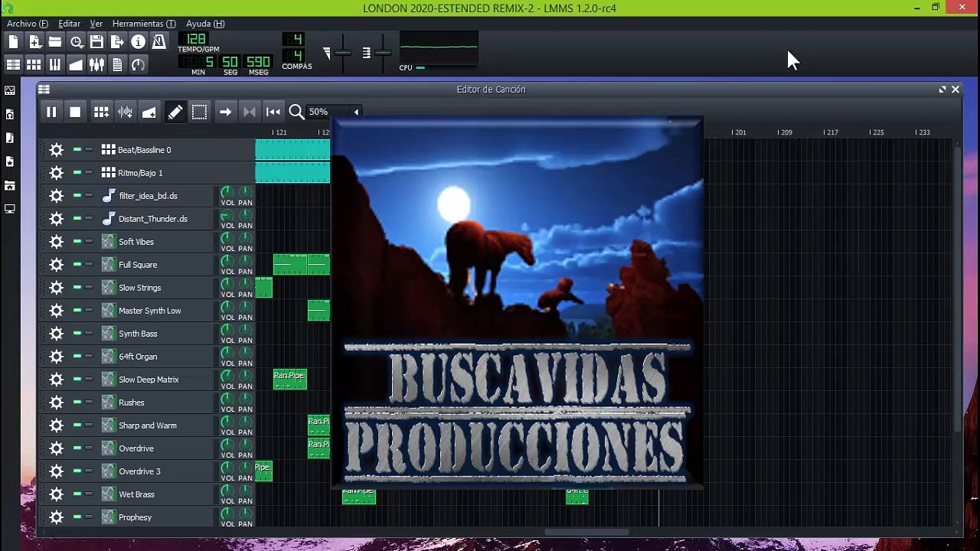The image size is (980, 551).
Task: Solo the Overdrive 3 track
Action: point(89,471)
